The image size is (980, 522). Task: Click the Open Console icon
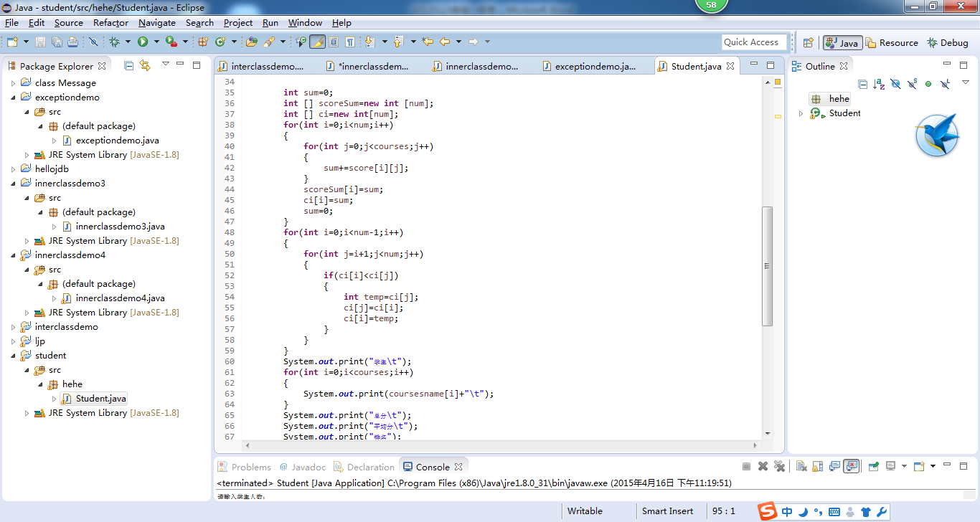(919, 466)
